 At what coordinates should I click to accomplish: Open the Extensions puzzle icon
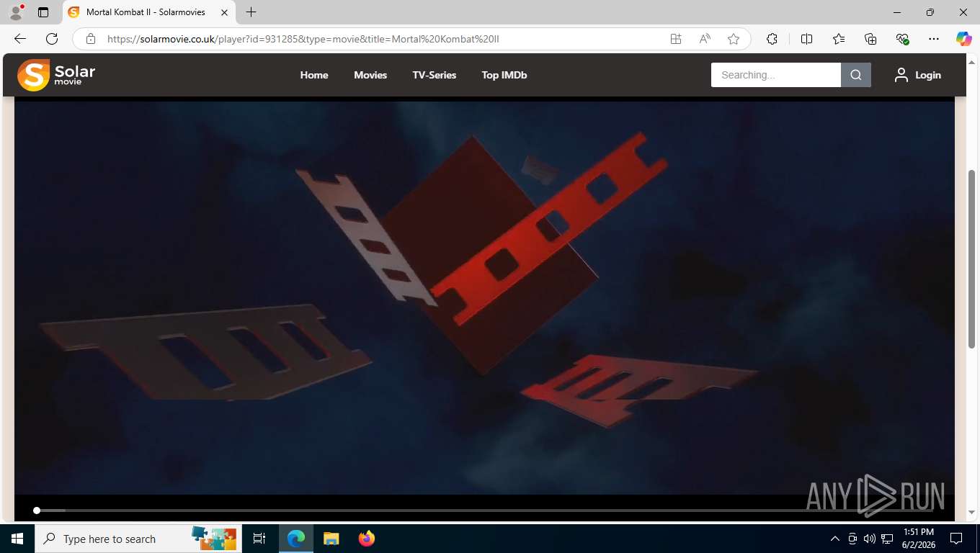tap(772, 39)
